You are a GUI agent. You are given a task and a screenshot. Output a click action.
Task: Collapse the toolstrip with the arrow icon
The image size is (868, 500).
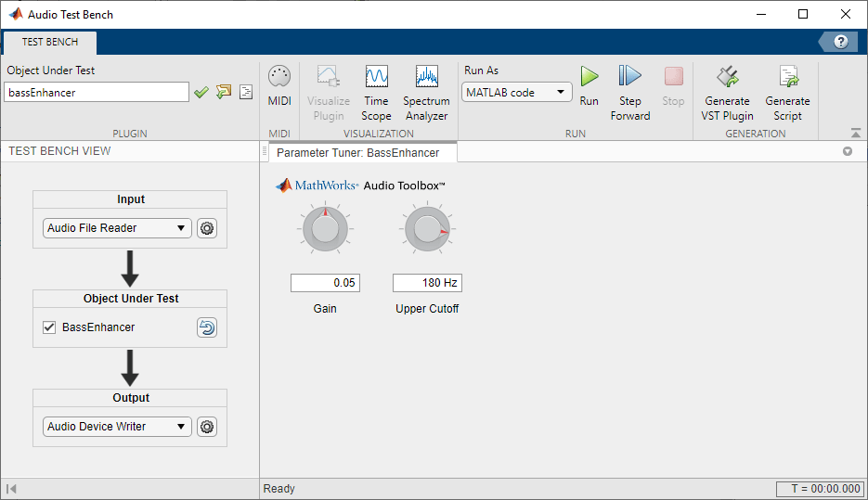point(856,133)
